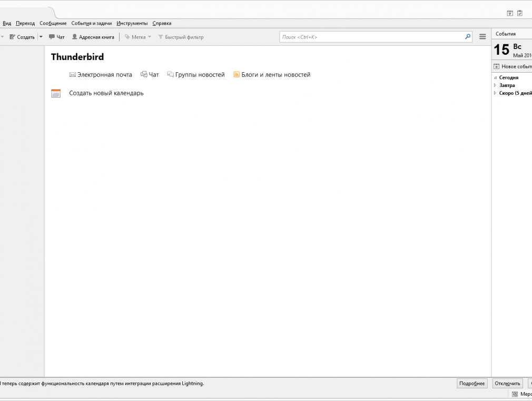Click the Создать compose message button
The image size is (532, 401).
click(x=22, y=37)
